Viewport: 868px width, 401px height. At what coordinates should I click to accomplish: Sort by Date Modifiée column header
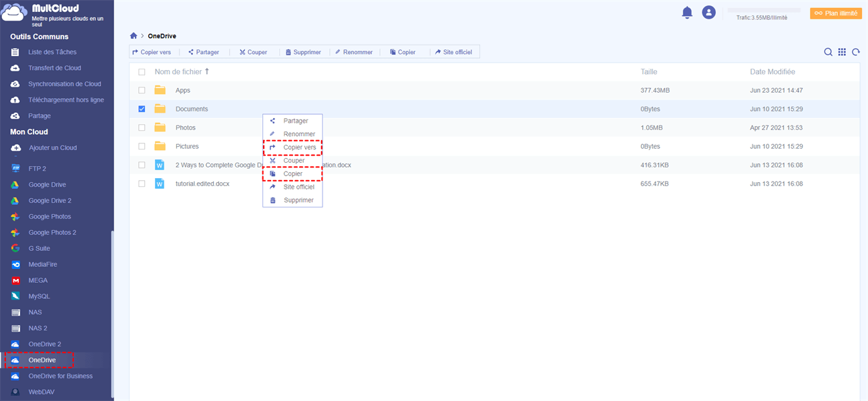click(x=773, y=71)
